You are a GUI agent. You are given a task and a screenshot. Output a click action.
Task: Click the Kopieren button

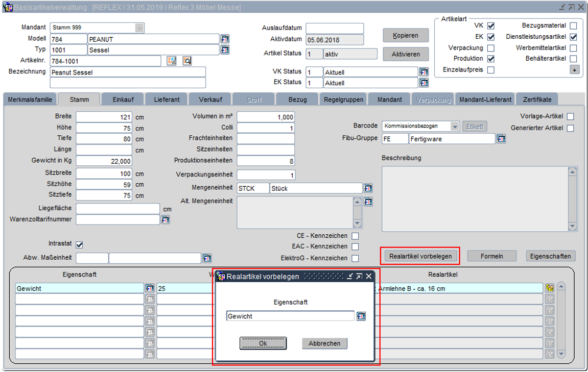(x=406, y=36)
